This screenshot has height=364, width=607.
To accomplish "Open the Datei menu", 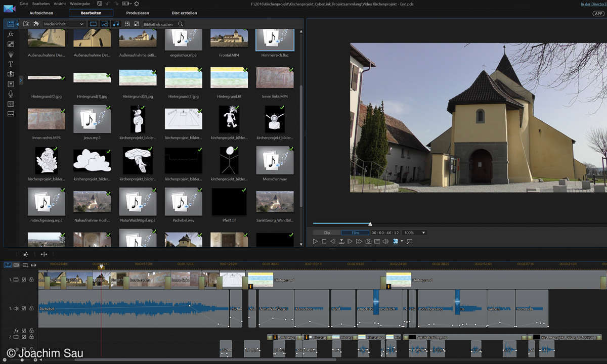I will pos(24,4).
